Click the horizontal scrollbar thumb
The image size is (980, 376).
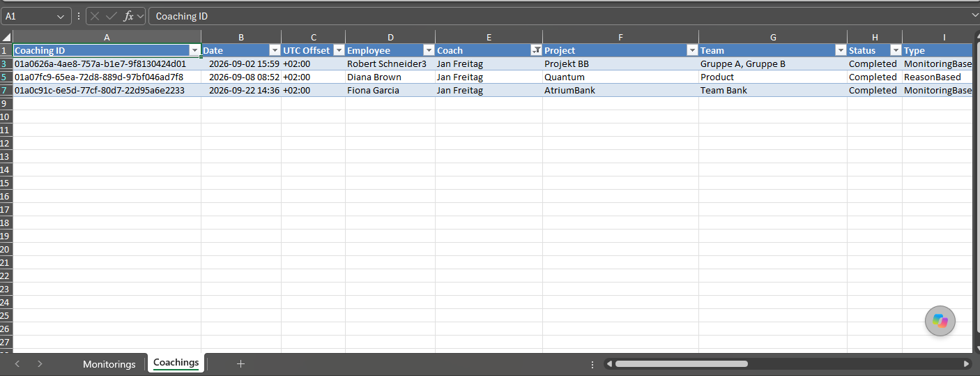click(681, 363)
